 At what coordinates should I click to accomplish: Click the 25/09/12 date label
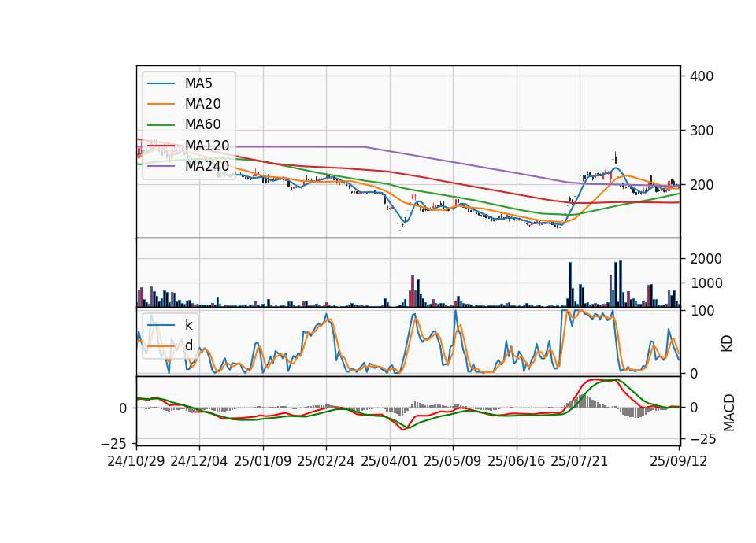[x=679, y=461]
